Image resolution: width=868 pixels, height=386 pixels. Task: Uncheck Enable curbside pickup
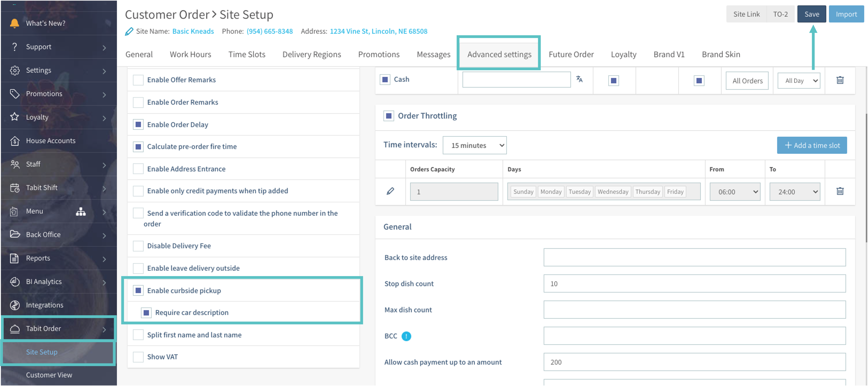(x=138, y=290)
